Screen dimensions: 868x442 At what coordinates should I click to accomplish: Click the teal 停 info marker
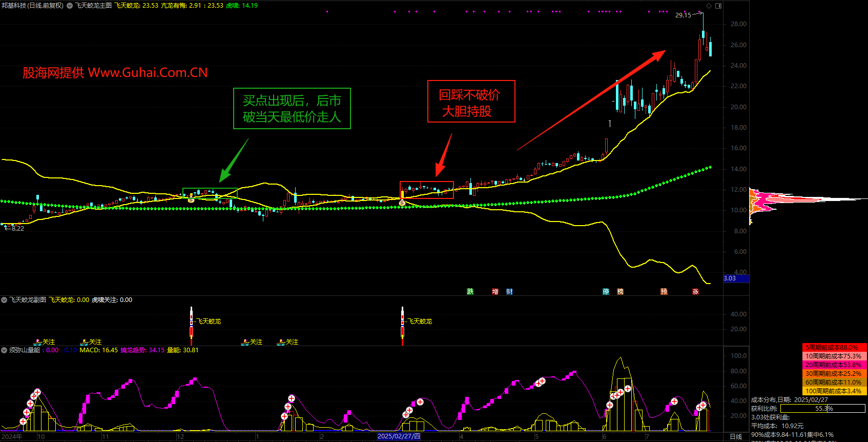pyautogui.click(x=606, y=291)
